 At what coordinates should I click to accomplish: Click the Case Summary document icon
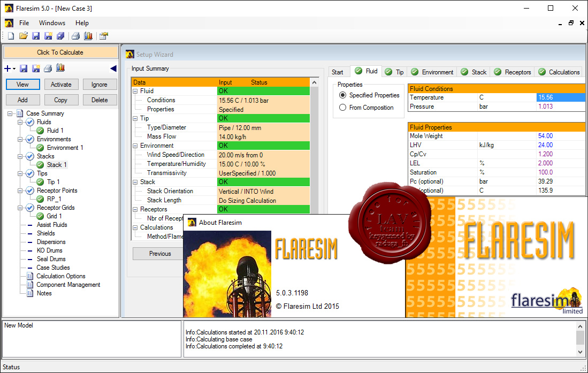click(x=20, y=113)
